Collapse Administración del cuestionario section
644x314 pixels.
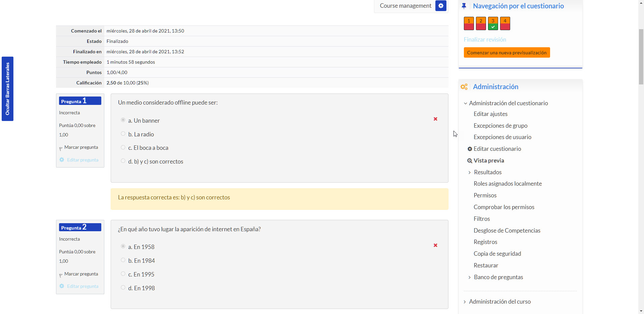[x=465, y=103]
